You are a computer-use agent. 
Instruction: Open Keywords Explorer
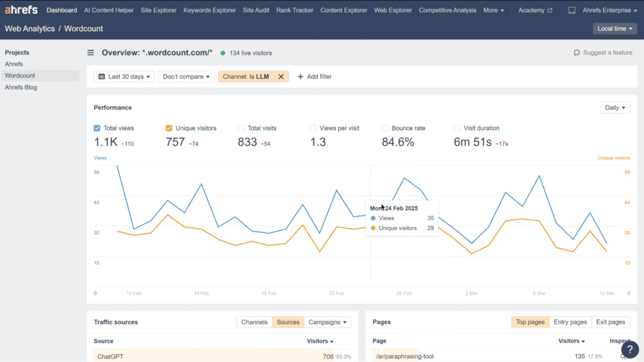click(209, 10)
